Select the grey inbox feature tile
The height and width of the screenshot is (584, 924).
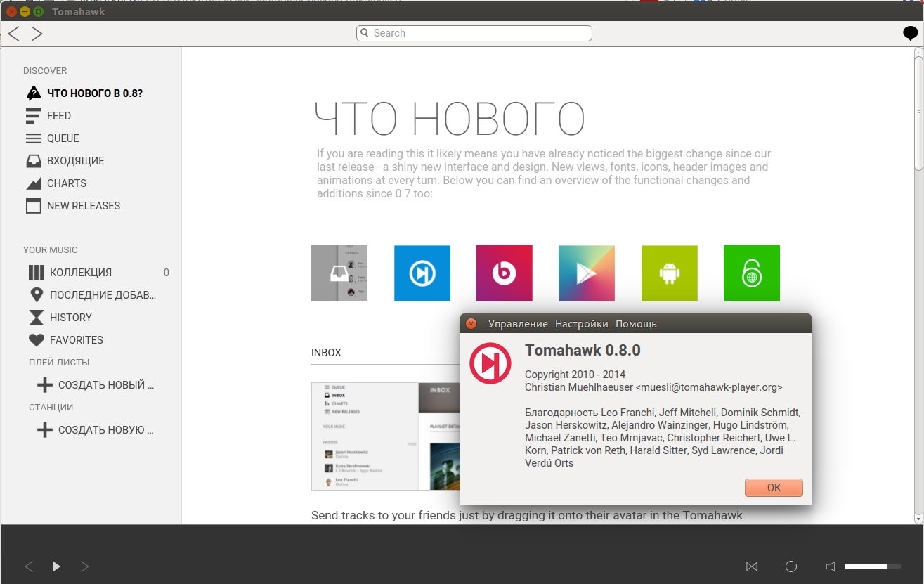click(339, 273)
